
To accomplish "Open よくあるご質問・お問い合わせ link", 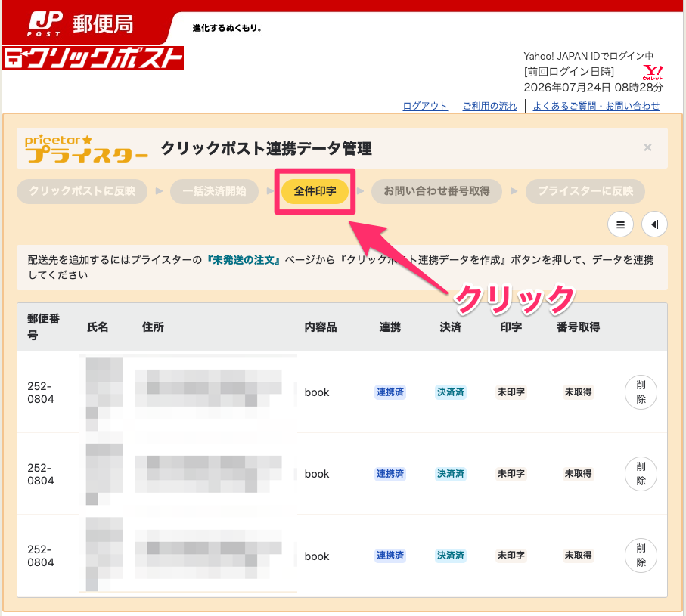I will (x=596, y=106).
